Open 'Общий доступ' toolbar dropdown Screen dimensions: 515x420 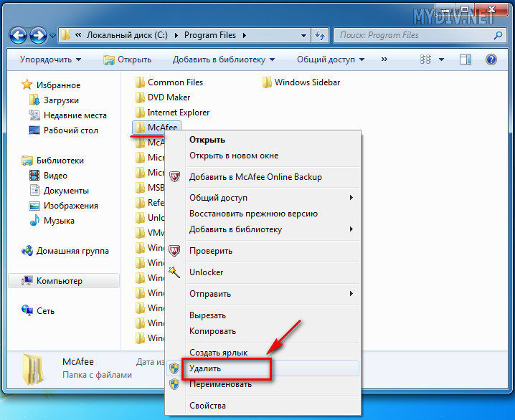pos(331,59)
